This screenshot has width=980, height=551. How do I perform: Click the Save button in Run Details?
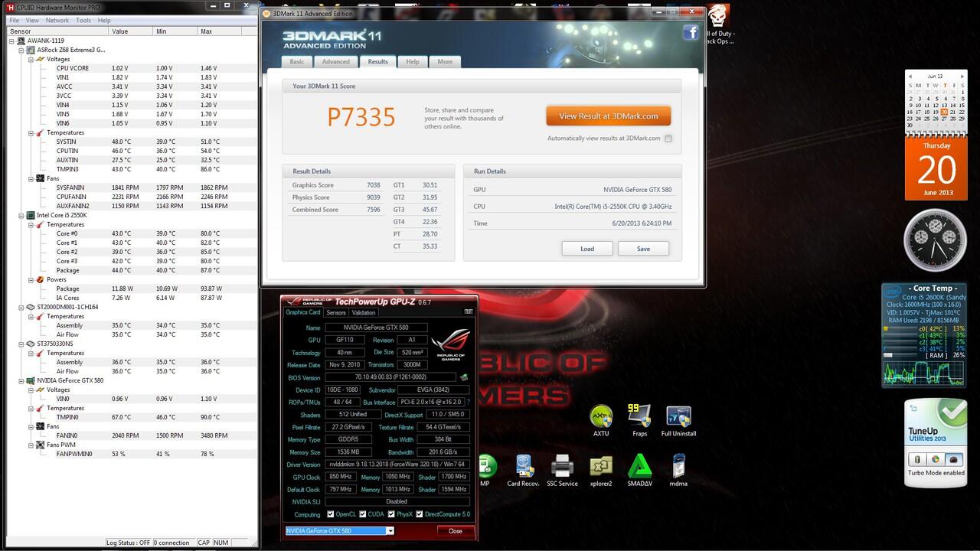pos(643,249)
